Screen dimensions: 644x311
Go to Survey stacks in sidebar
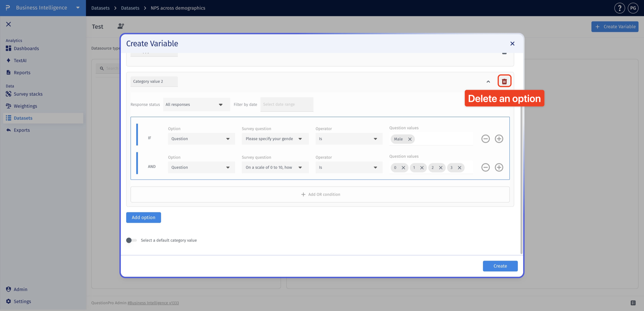pos(28,94)
